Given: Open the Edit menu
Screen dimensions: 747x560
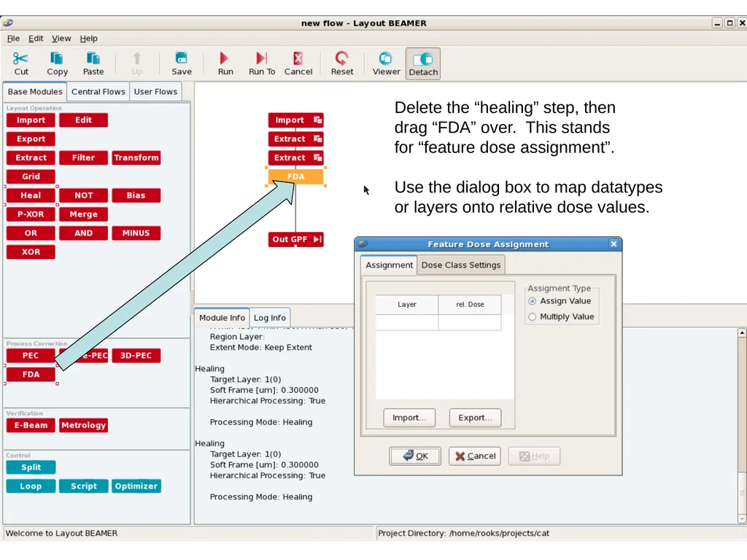Looking at the screenshot, I should (x=36, y=39).
